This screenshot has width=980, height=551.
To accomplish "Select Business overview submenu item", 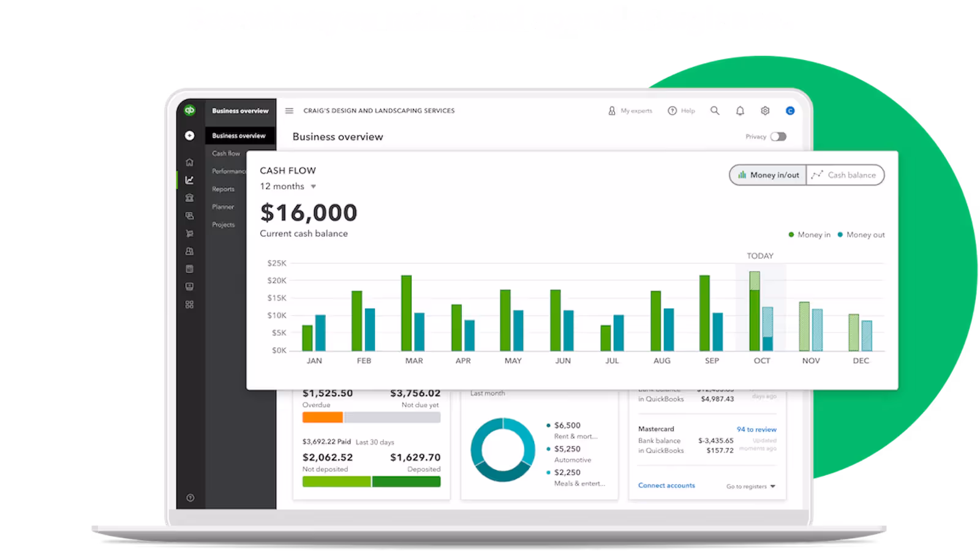I will [x=239, y=136].
